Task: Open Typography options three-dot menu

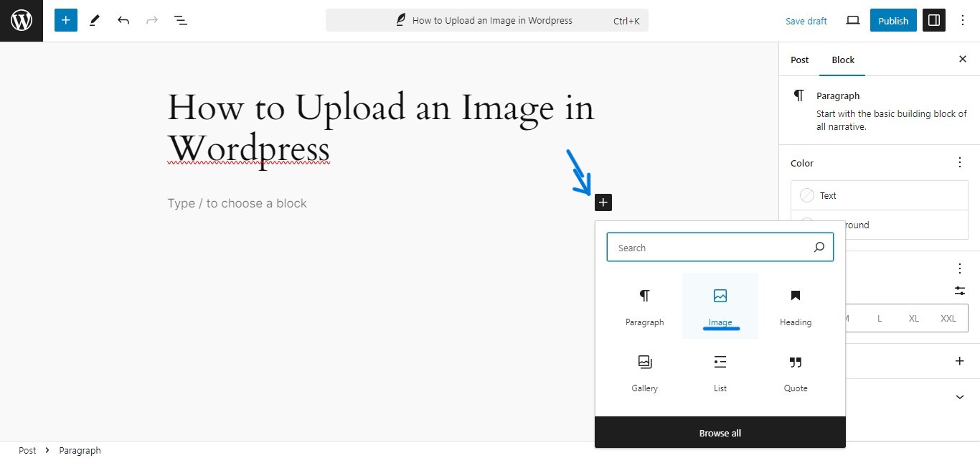Action: coord(960,268)
